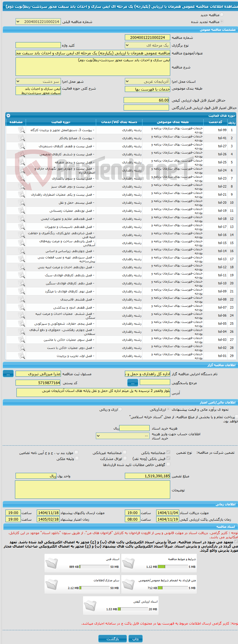The image size is (238, 644).
Task: Open view icon for row tol-10
Action: tap(21, 283)
